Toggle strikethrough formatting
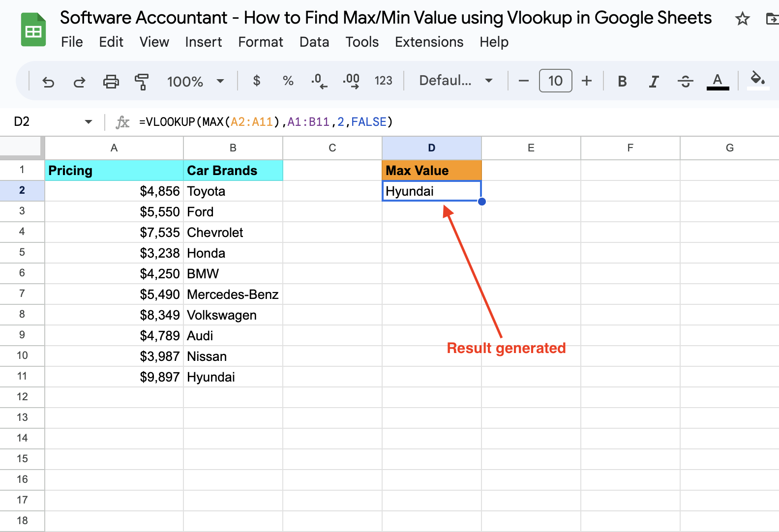779x532 pixels. point(685,81)
